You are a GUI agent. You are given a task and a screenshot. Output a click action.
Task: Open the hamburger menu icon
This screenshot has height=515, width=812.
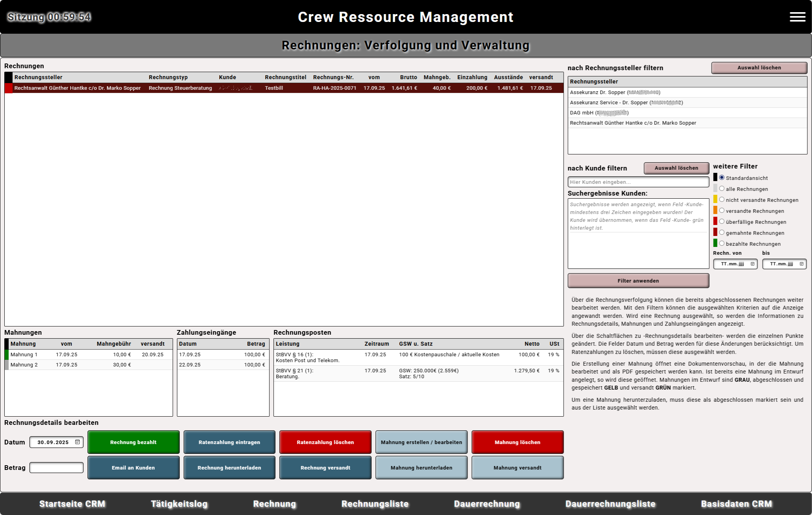[797, 17]
